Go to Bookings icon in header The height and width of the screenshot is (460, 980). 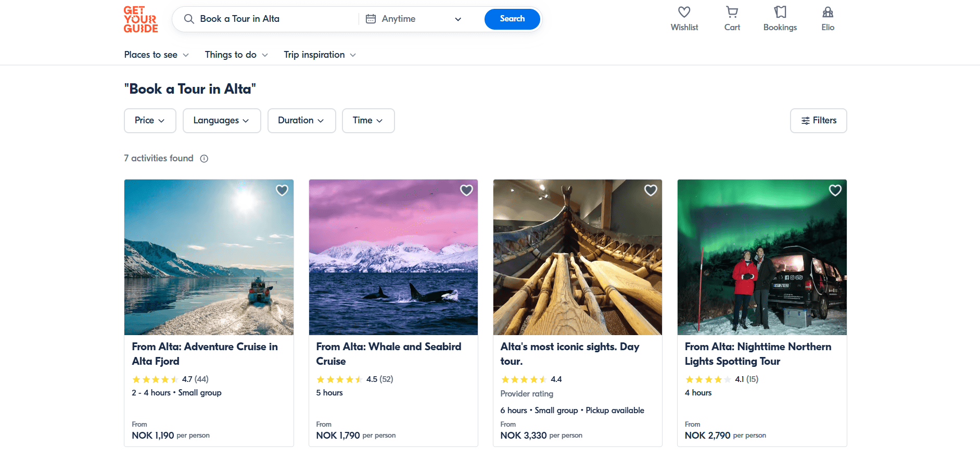coord(780,12)
